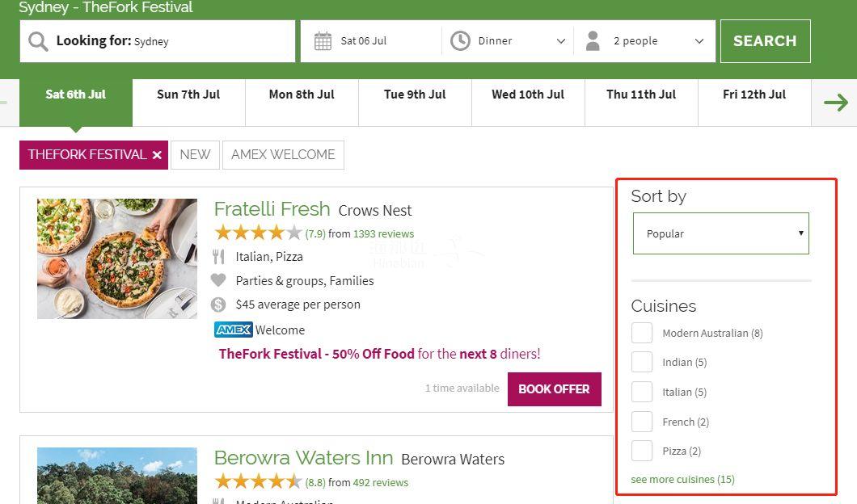Image resolution: width=857 pixels, height=504 pixels.
Task: Remove TheFork Festival filter with the X
Action: 157,155
